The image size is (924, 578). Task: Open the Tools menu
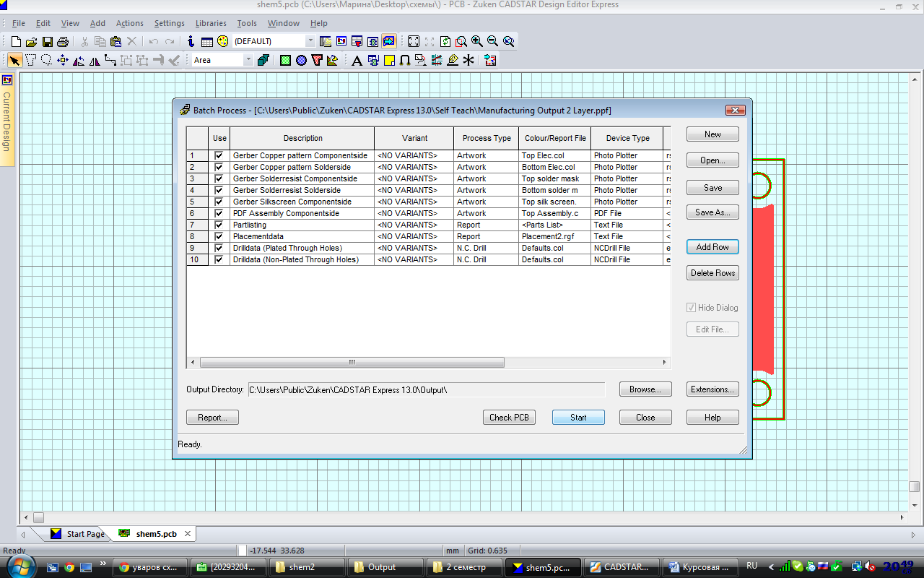[247, 23]
